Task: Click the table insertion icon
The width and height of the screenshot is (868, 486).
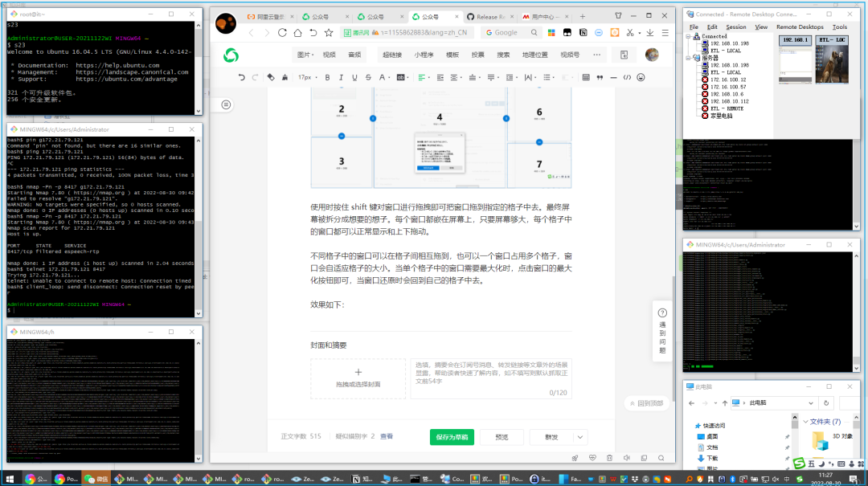Action: click(x=586, y=77)
